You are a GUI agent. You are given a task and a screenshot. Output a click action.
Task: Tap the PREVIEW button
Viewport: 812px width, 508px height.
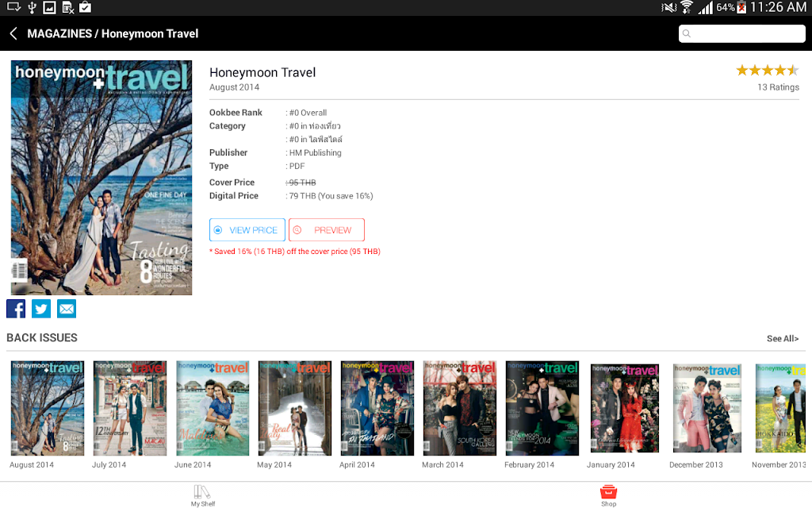(x=326, y=229)
